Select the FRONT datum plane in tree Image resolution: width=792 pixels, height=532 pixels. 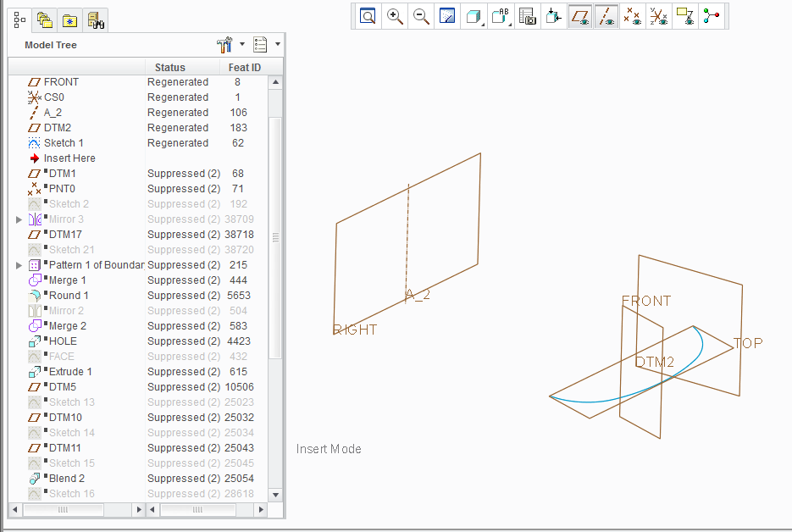[x=61, y=82]
